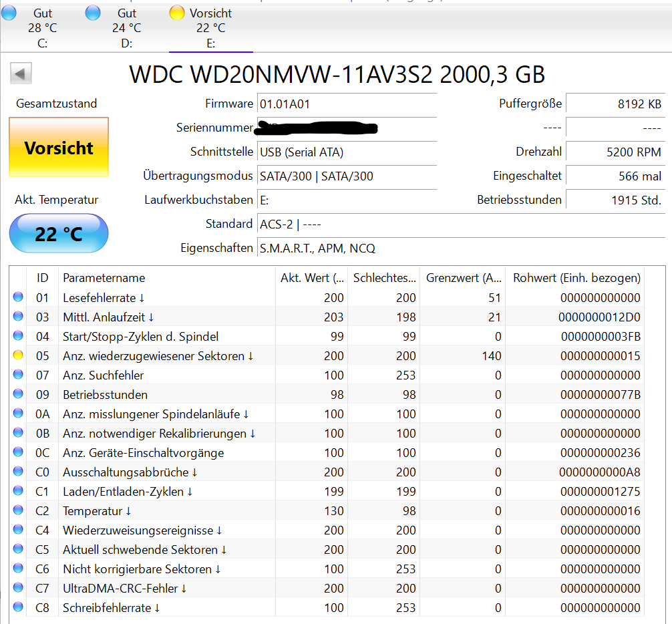Viewport: 672px width, 624px height.
Task: Click the status dot for Aktuell schwebende Sektoren
Action: point(18,549)
